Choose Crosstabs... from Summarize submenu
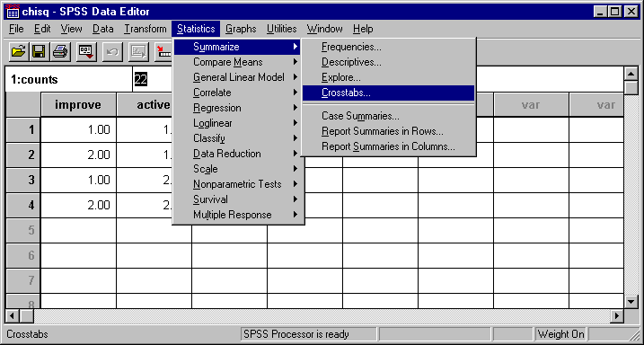644x345 pixels. coord(389,93)
